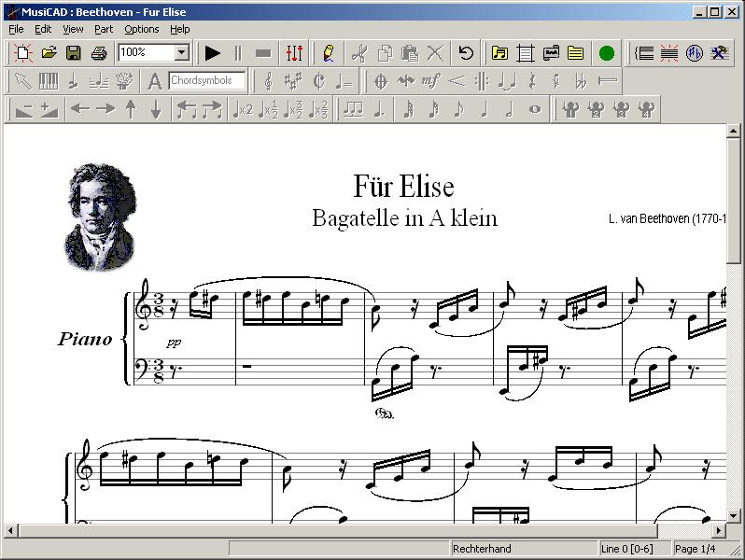This screenshot has height=560, width=745.
Task: Cut selection with the scissors icon
Action: click(359, 52)
